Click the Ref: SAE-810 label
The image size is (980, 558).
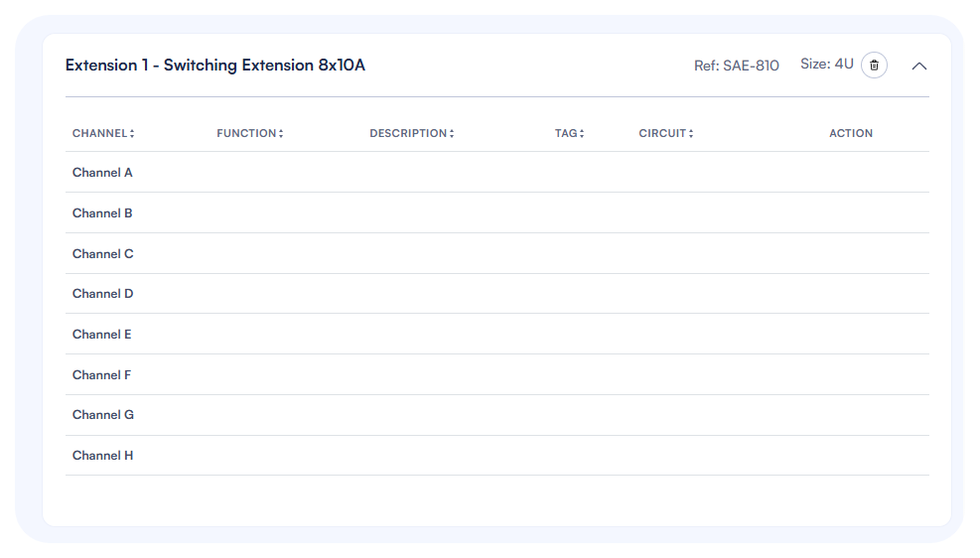[736, 66]
